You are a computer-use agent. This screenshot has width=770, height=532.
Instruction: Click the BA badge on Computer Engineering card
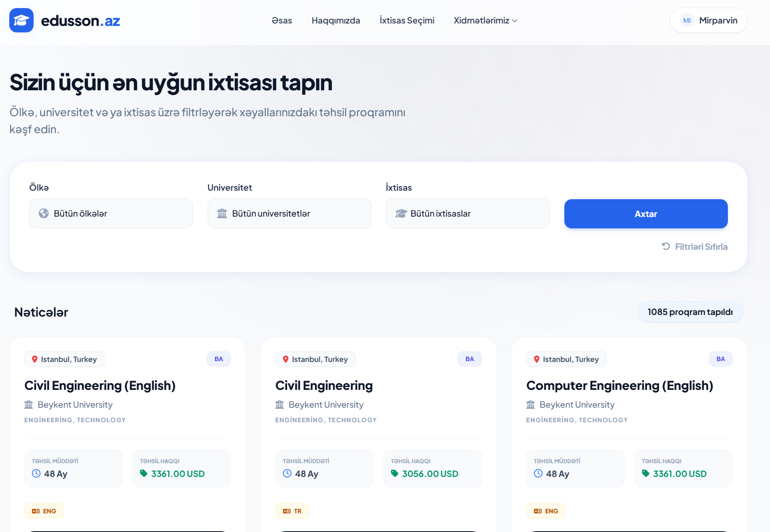pos(721,359)
